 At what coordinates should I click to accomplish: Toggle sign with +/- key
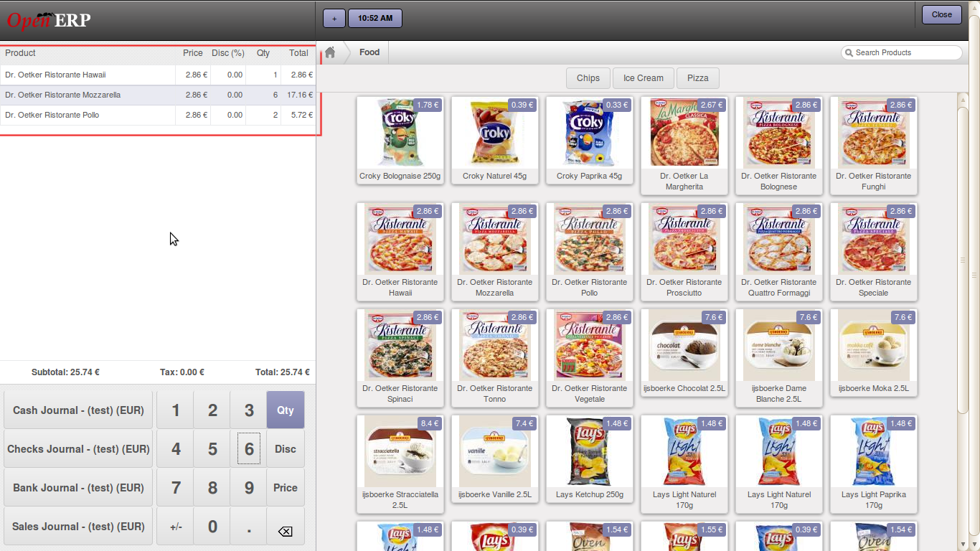pos(176,527)
